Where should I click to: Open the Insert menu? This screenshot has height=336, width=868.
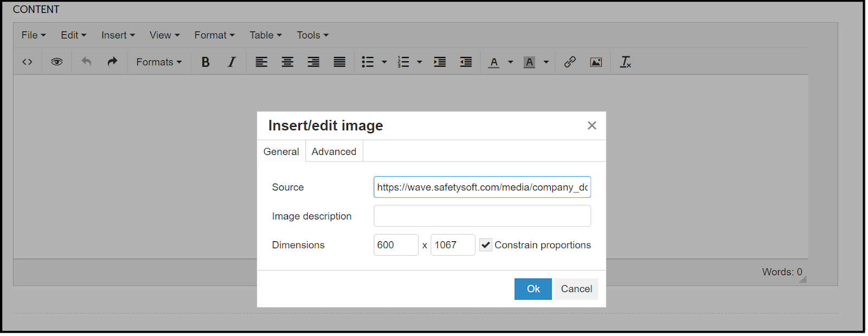(118, 35)
